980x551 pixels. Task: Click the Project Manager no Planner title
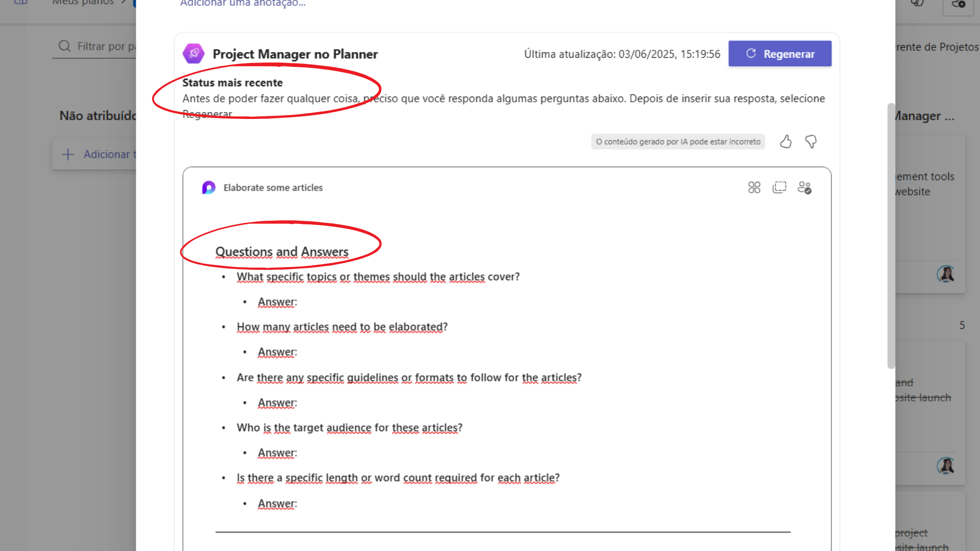(295, 54)
